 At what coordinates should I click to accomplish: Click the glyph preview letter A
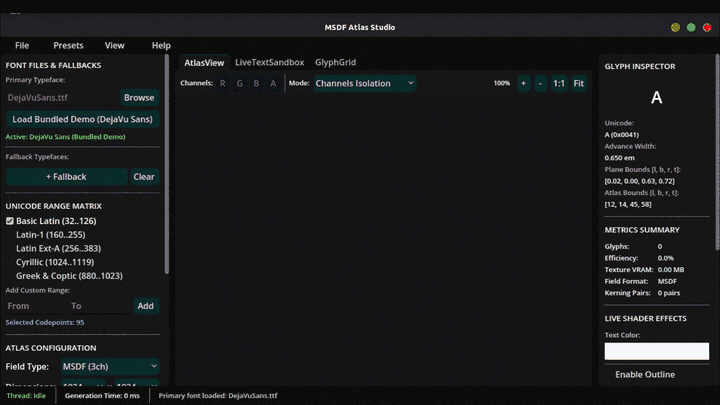pos(656,97)
